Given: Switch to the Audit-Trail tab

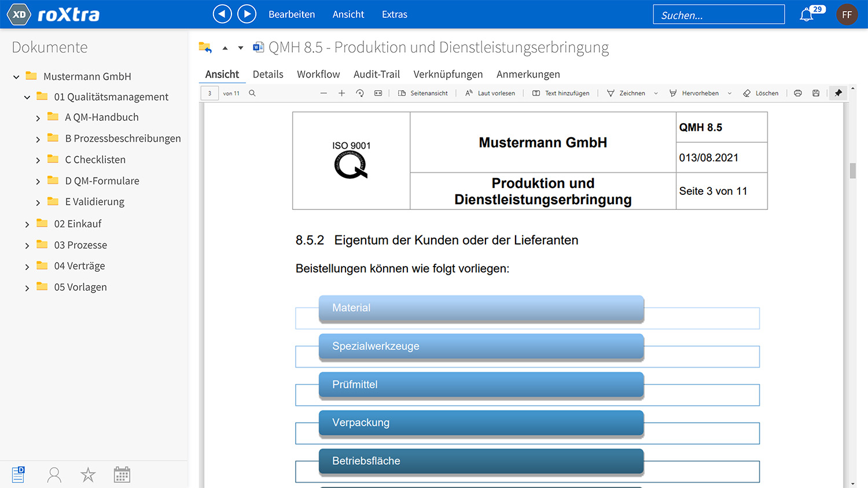Looking at the screenshot, I should [x=377, y=74].
